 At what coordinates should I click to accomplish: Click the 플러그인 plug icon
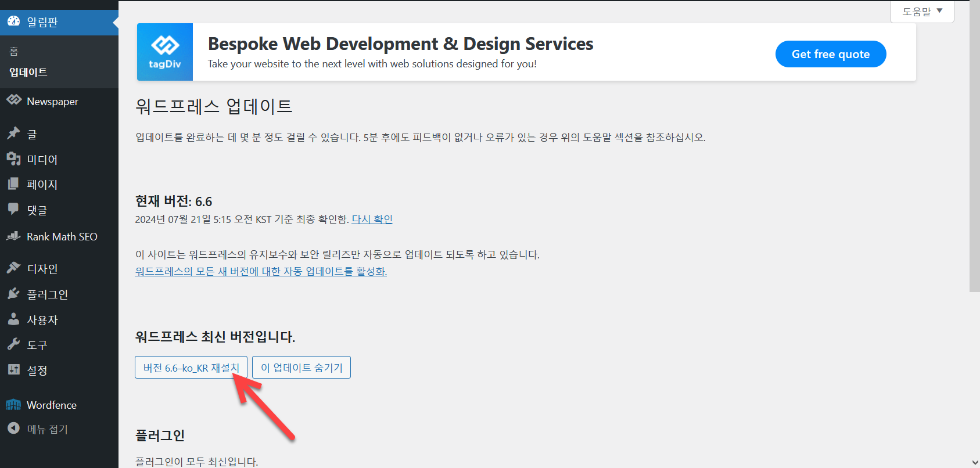click(x=13, y=294)
